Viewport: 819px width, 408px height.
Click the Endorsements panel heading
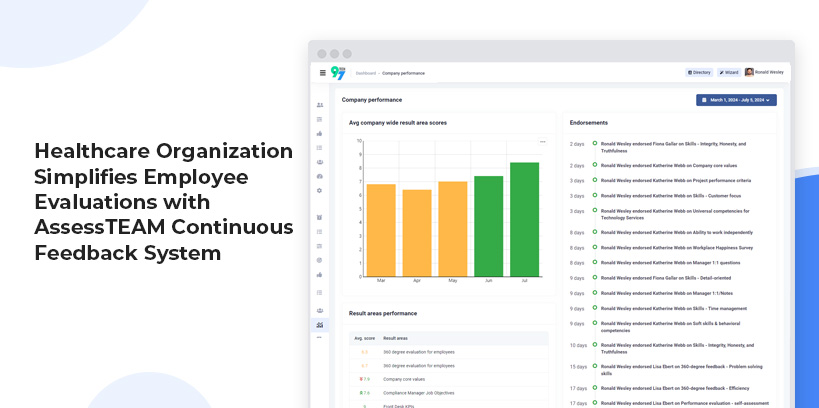tap(589, 123)
